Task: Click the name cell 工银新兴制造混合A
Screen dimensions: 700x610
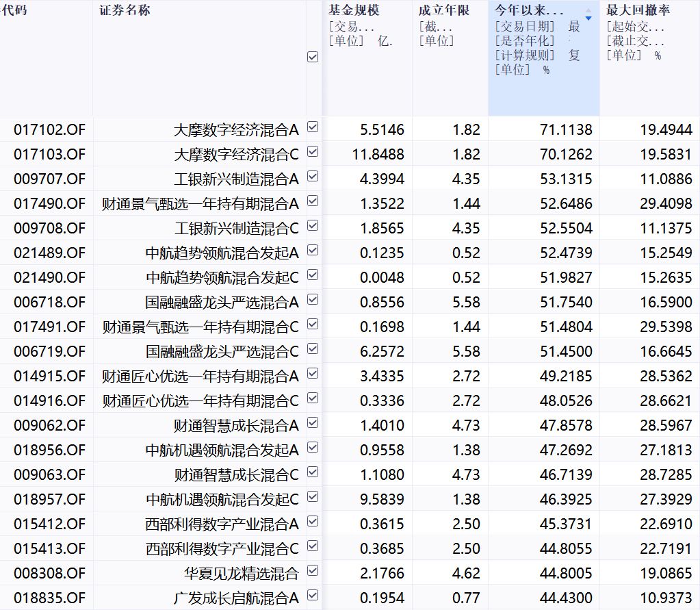Action: click(236, 179)
